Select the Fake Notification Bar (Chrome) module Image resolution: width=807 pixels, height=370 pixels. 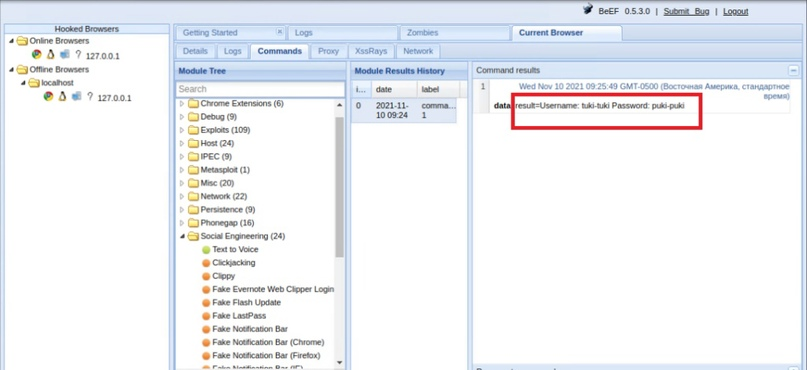point(268,342)
